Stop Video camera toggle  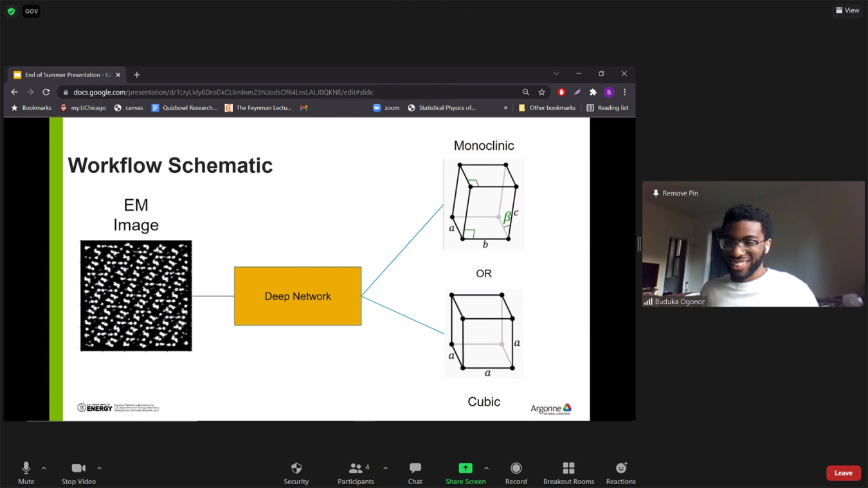tap(78, 473)
